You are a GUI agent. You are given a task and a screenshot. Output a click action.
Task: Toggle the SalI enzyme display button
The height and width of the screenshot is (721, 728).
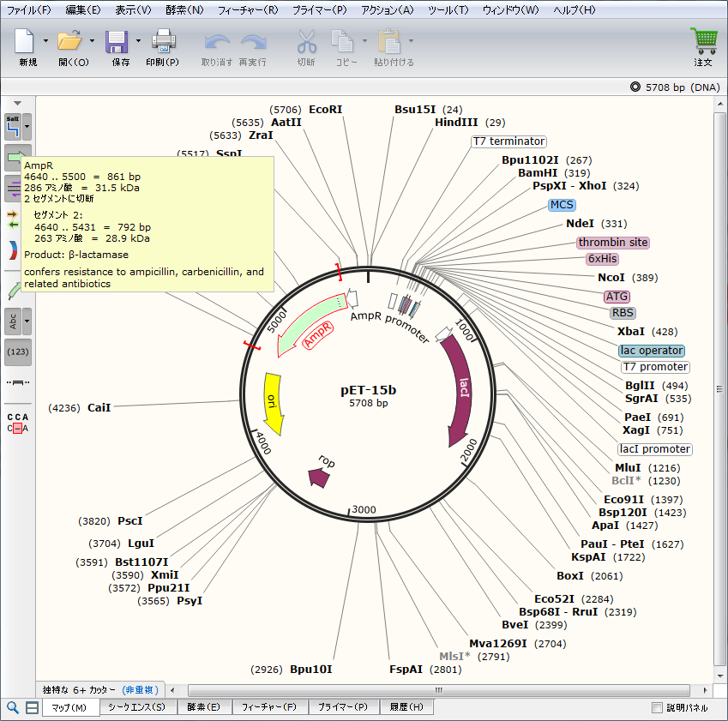point(13,127)
